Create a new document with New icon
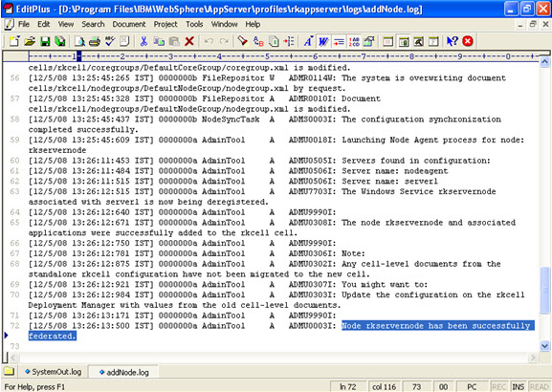 click(14, 41)
